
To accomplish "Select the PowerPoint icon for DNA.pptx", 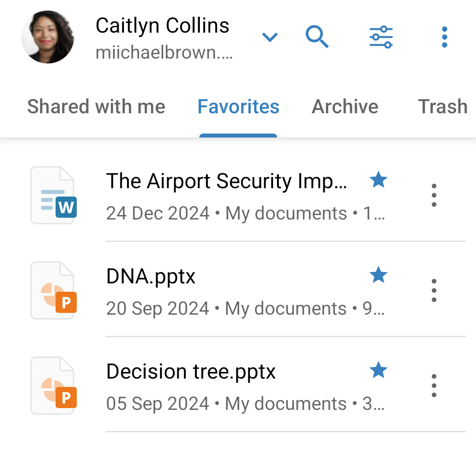I will coord(53,290).
